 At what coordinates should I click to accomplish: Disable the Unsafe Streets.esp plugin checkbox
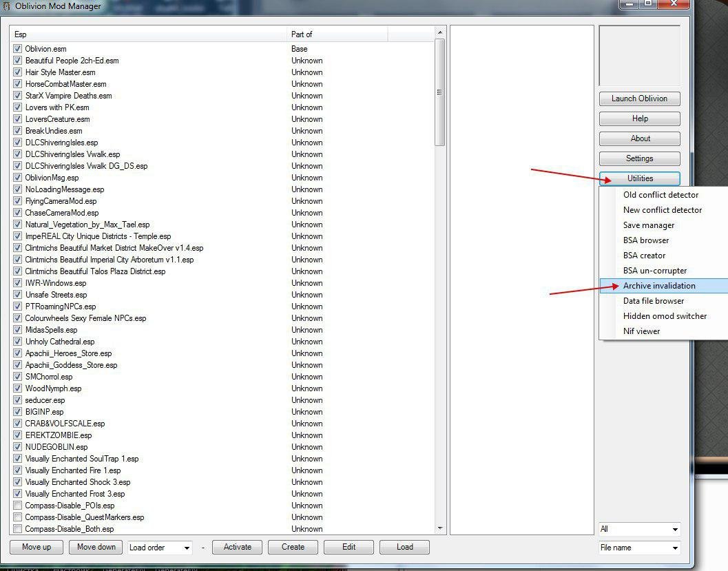(17, 295)
